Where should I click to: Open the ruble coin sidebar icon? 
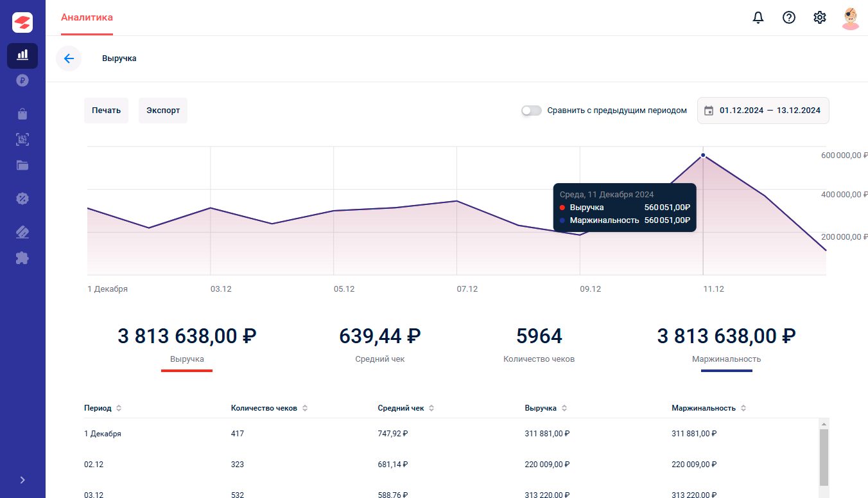[22, 81]
